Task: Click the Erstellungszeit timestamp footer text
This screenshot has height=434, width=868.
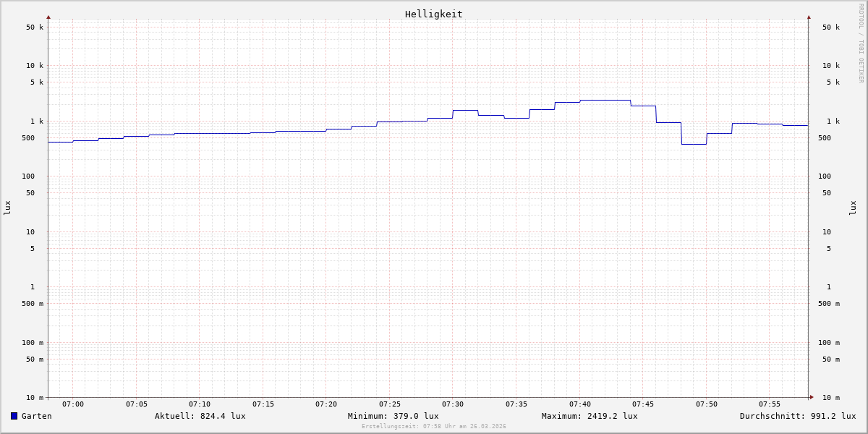Action: (434, 426)
